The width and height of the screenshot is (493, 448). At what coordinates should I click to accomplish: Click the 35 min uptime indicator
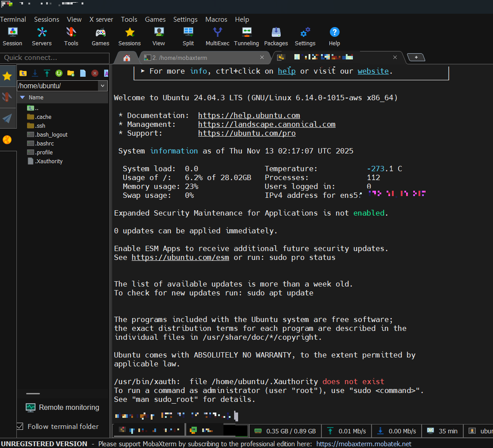pyautogui.click(x=443, y=431)
